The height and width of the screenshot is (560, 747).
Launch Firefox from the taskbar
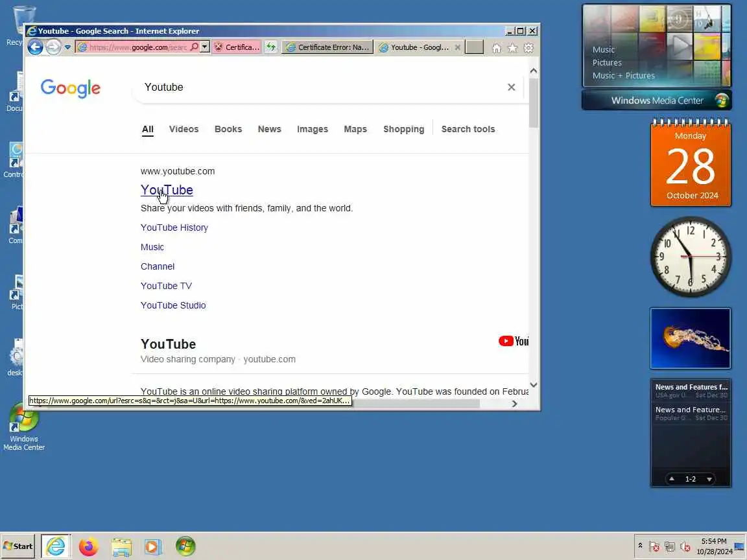tap(88, 546)
